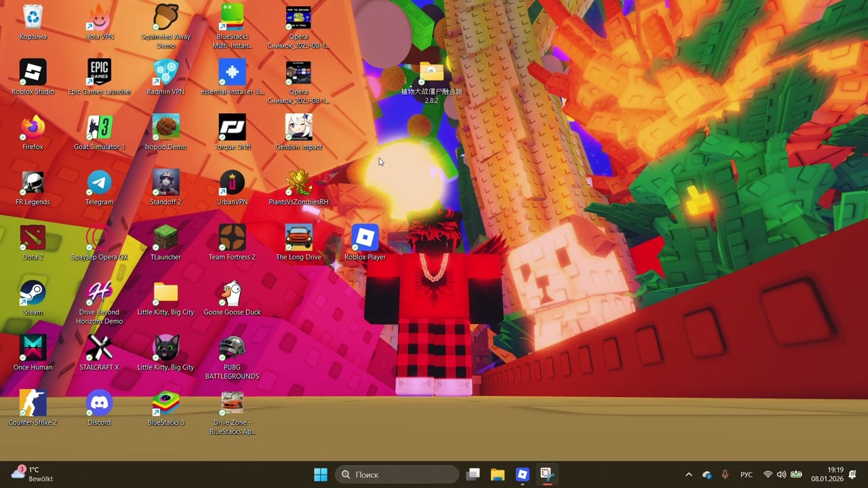Click the Поиск taskbar search box
This screenshot has height=488, width=868.
[x=397, y=474]
